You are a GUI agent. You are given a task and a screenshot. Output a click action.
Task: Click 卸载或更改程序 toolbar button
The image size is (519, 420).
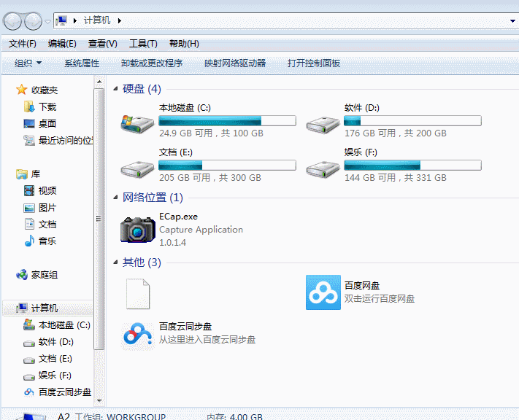point(152,63)
